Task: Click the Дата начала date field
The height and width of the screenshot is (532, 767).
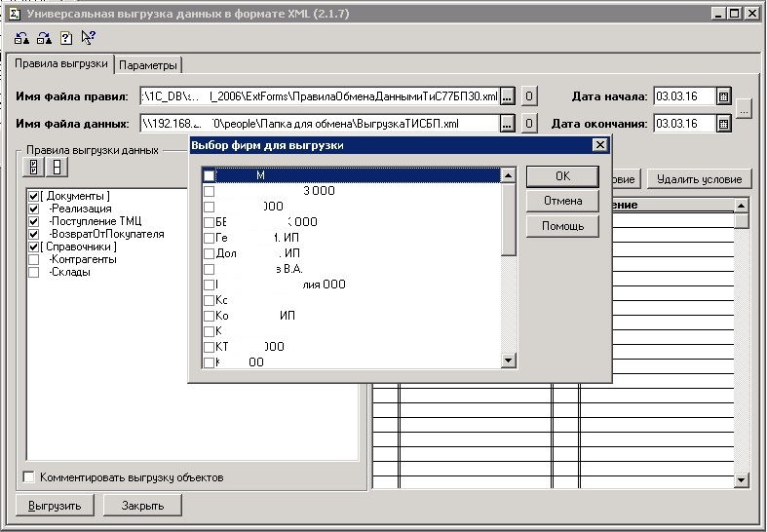Action: tap(685, 96)
